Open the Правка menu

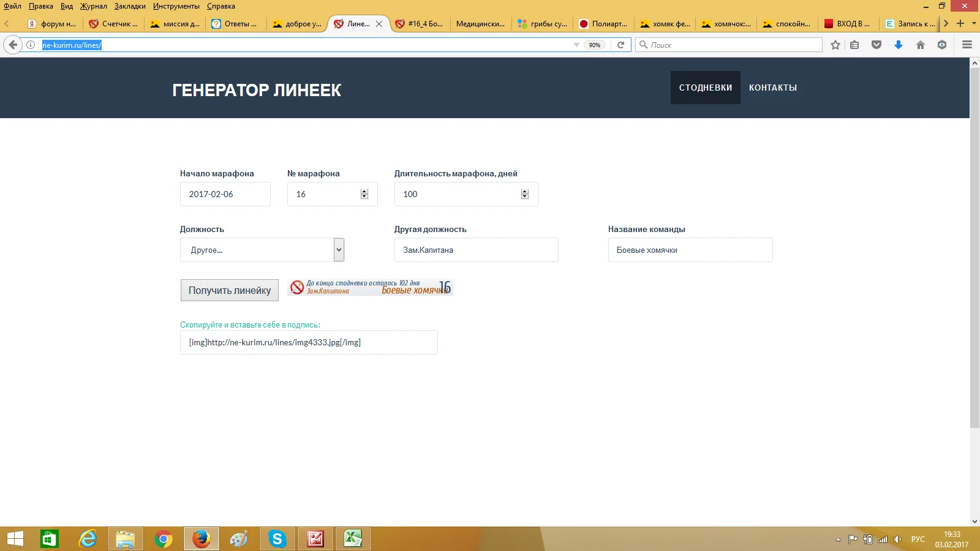pyautogui.click(x=41, y=6)
